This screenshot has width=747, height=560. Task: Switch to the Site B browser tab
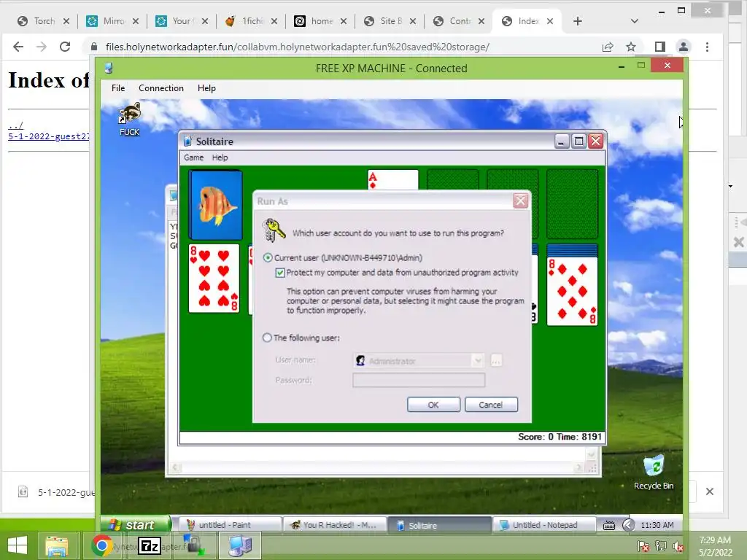pos(390,21)
